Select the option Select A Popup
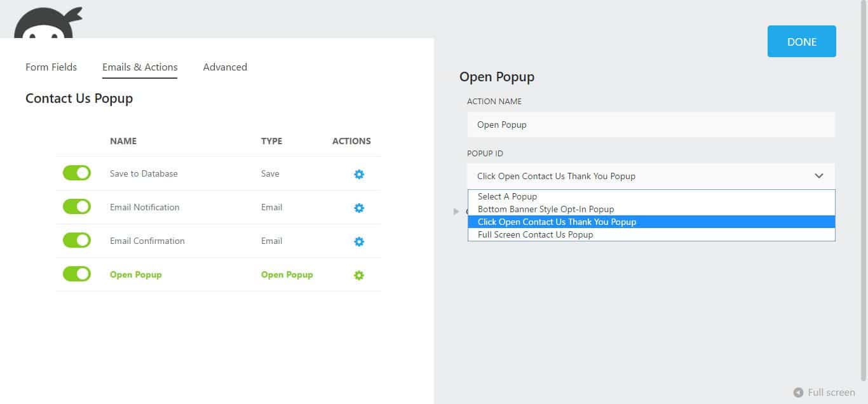 tap(506, 196)
